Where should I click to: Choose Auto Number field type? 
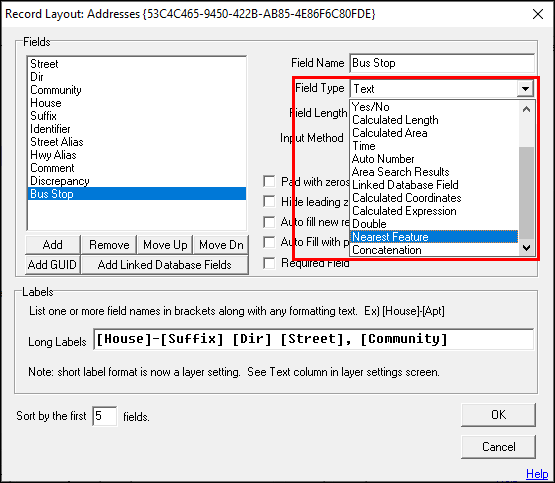pos(434,159)
